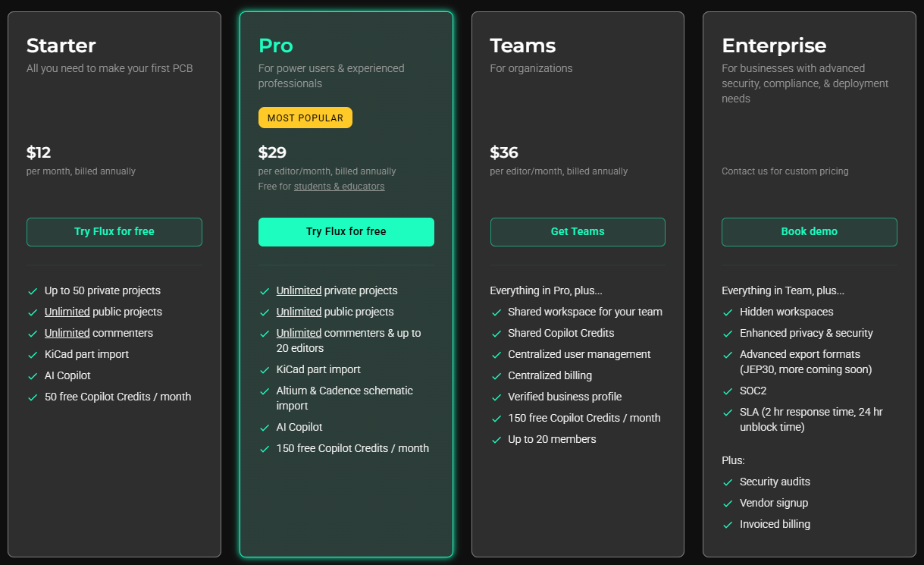Click the Book demo button
The image size is (924, 565).
(x=810, y=232)
